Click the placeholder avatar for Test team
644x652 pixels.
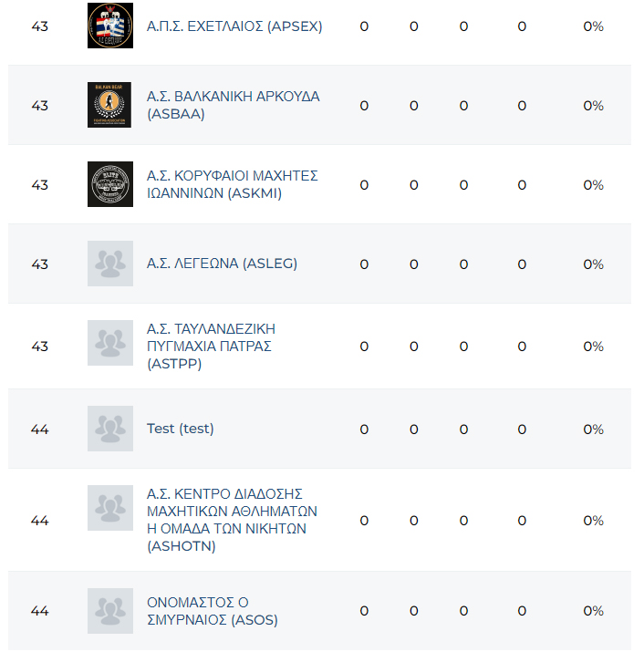tap(110, 429)
